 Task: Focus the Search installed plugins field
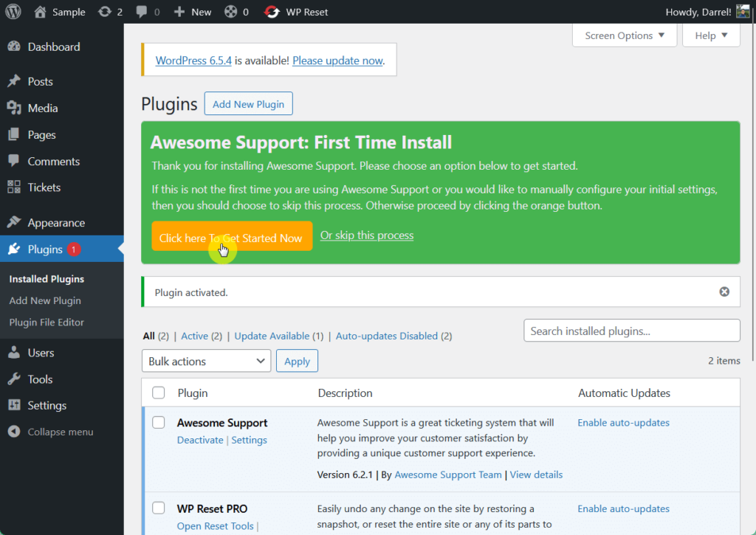click(632, 331)
